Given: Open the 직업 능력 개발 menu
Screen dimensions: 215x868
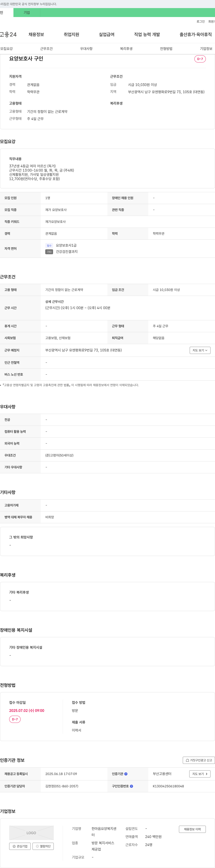Looking at the screenshot, I should coord(147,34).
